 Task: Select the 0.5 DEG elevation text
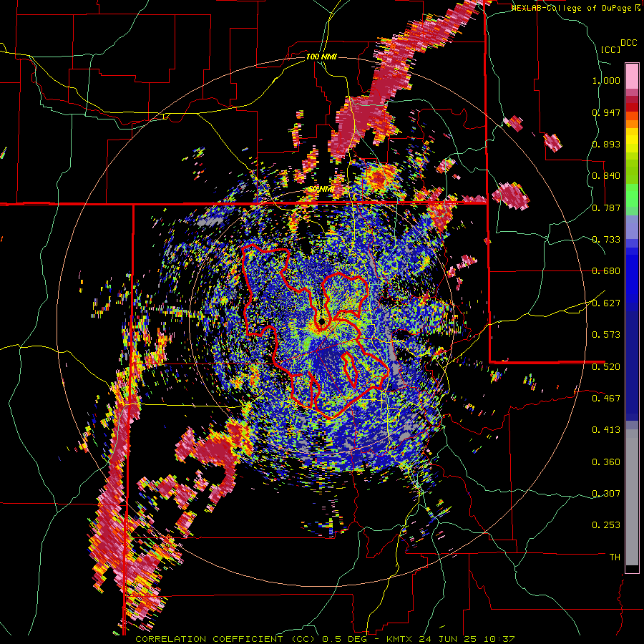(345, 639)
